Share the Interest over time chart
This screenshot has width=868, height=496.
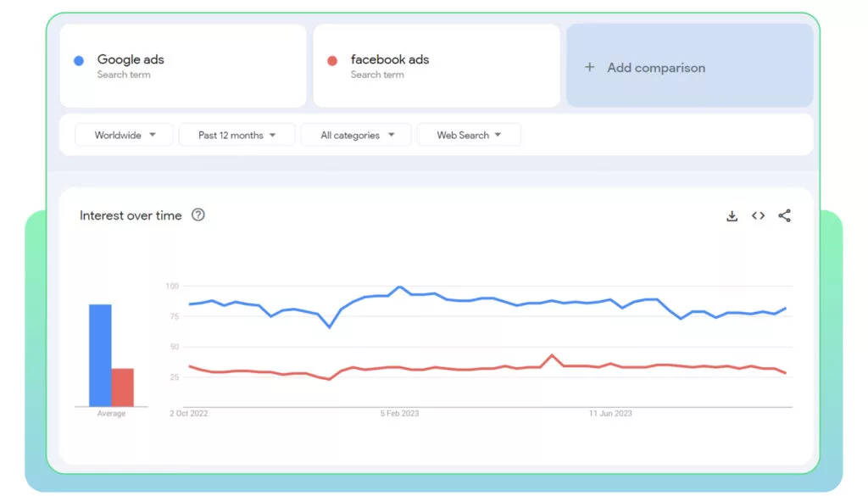coord(784,216)
